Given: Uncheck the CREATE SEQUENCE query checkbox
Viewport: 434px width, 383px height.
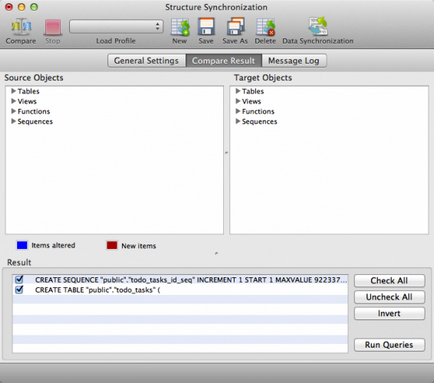Looking at the screenshot, I should tap(19, 279).
